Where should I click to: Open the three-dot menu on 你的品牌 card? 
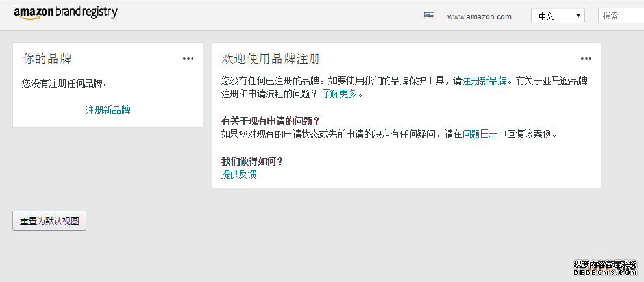[x=188, y=58]
